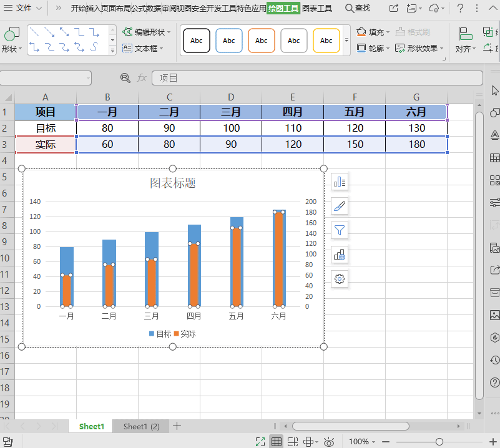Open the chart elements quick button

340,182
